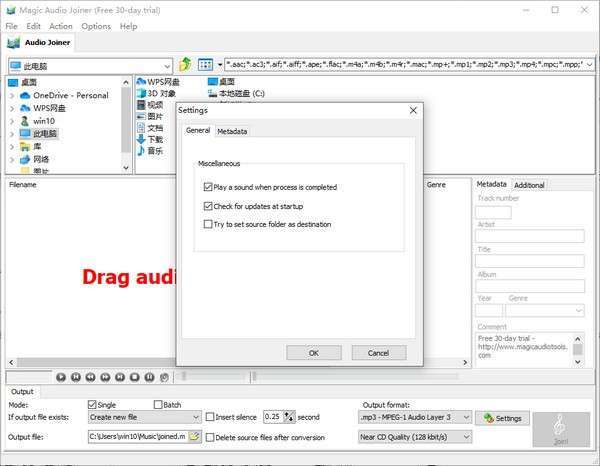
Task: Open view mode dropdown arrow beside grid icon
Action: pyautogui.click(x=220, y=64)
